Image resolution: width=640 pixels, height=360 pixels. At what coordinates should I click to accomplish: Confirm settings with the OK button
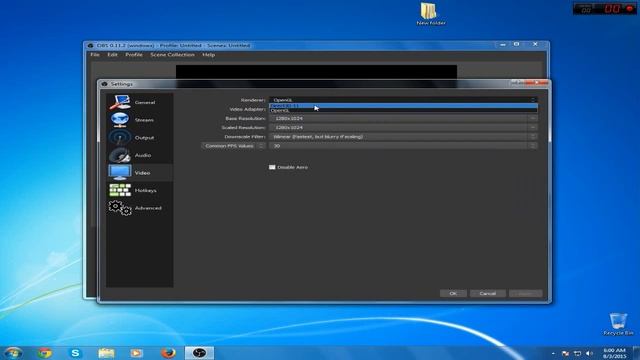pyautogui.click(x=453, y=293)
